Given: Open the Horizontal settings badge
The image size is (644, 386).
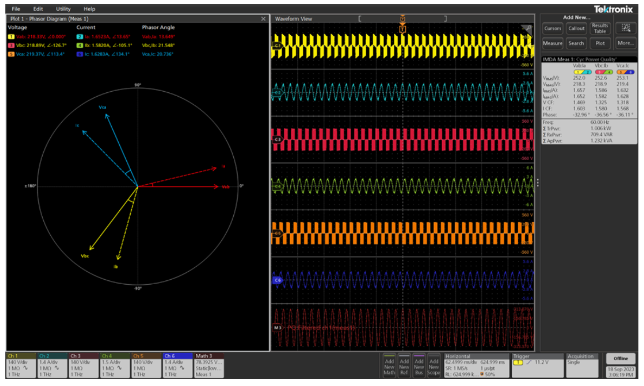Looking at the screenshot, I should (x=476, y=365).
